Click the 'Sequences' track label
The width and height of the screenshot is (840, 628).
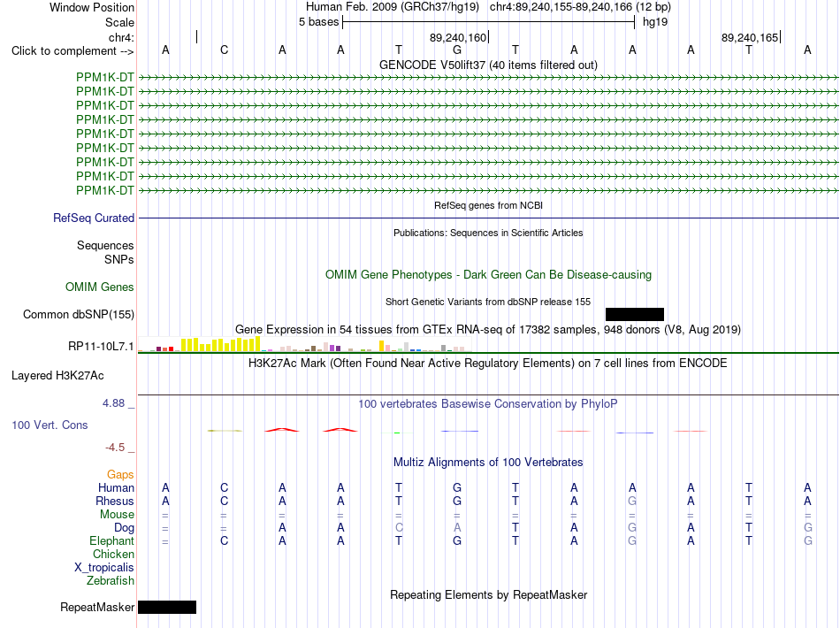(x=105, y=245)
